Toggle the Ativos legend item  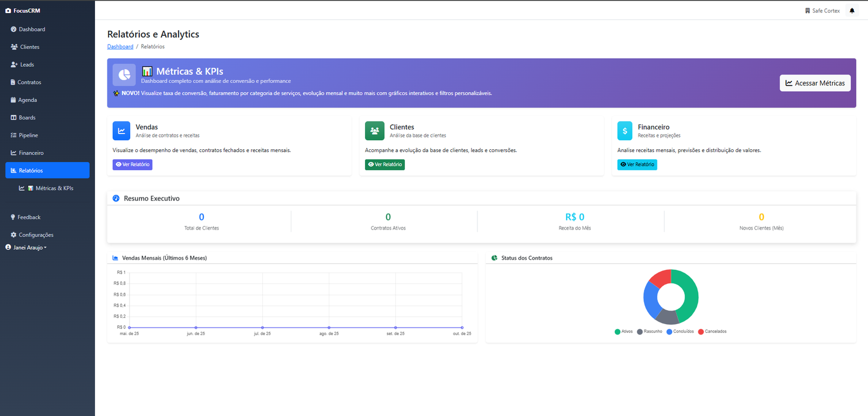click(623, 331)
